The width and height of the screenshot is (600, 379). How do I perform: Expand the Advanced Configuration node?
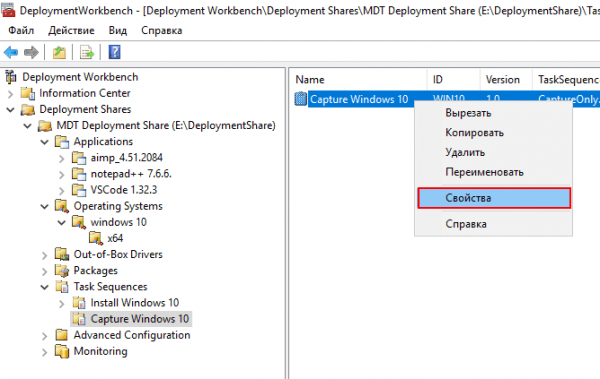45,336
